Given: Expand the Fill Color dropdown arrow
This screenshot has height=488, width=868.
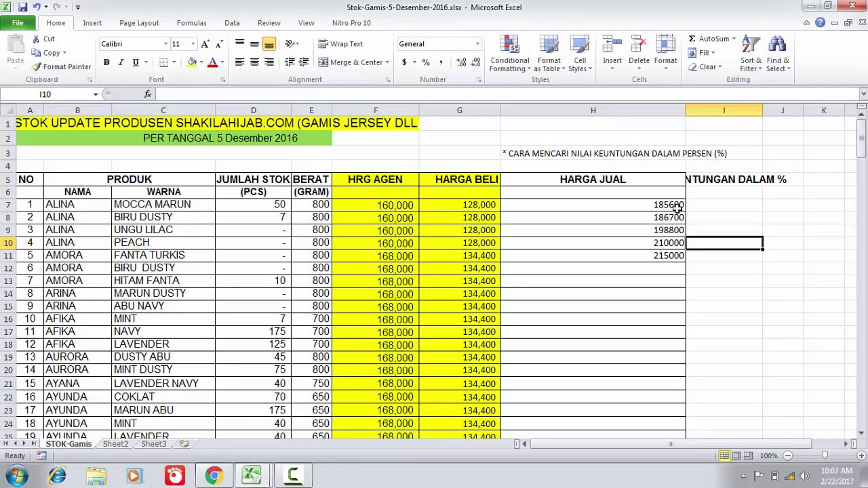Looking at the screenshot, I should tap(201, 62).
